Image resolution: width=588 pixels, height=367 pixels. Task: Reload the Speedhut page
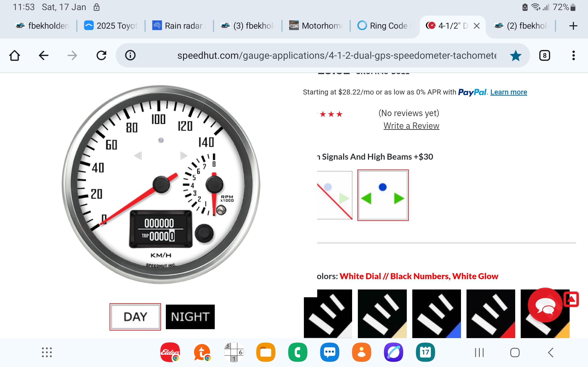pyautogui.click(x=102, y=55)
